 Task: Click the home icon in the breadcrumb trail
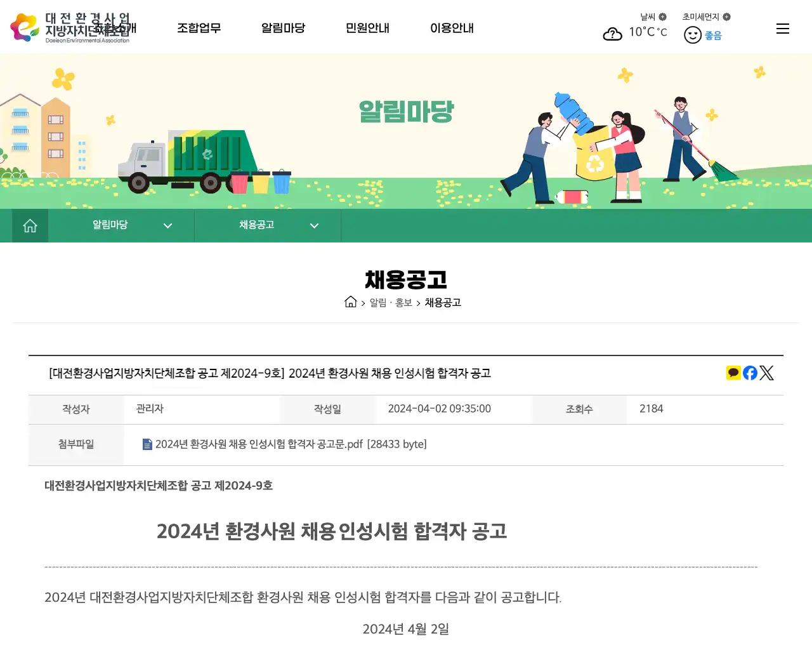351,302
